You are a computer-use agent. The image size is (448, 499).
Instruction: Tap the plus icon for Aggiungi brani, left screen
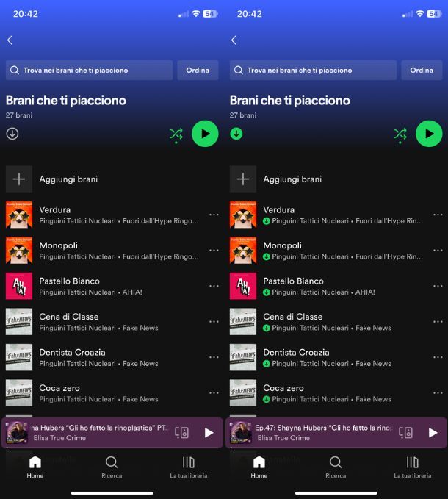(19, 179)
